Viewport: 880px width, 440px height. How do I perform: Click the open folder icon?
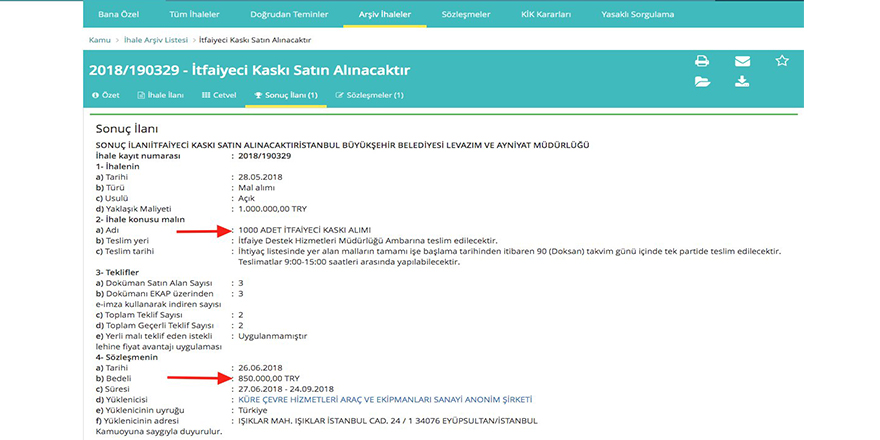(x=702, y=82)
